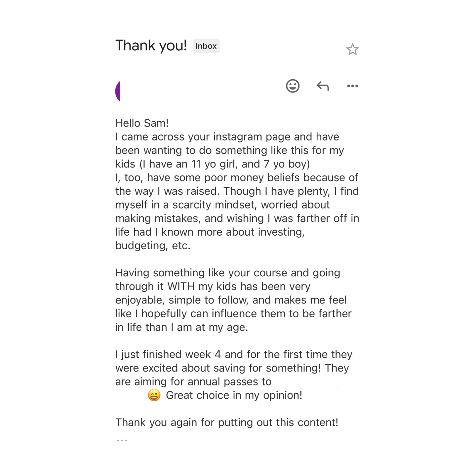Show trimmed content at the message bottom
This screenshot has height=476, width=476.
click(122, 440)
